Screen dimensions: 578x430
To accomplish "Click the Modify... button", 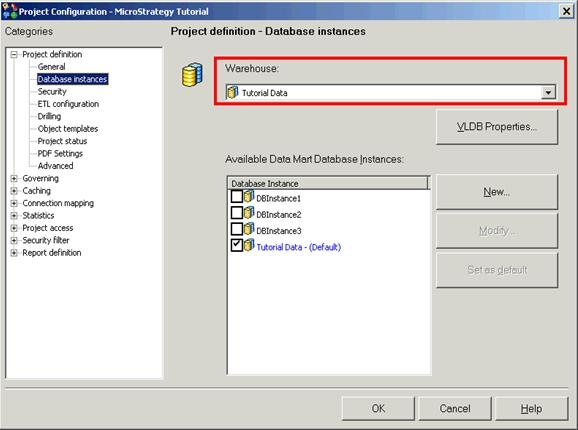I will tap(497, 231).
